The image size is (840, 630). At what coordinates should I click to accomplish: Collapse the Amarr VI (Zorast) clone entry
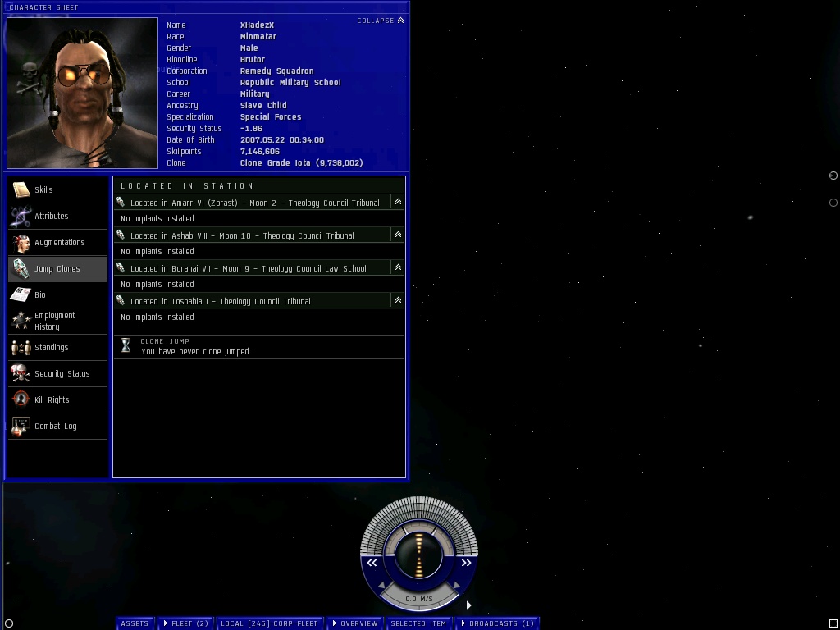tap(398, 202)
